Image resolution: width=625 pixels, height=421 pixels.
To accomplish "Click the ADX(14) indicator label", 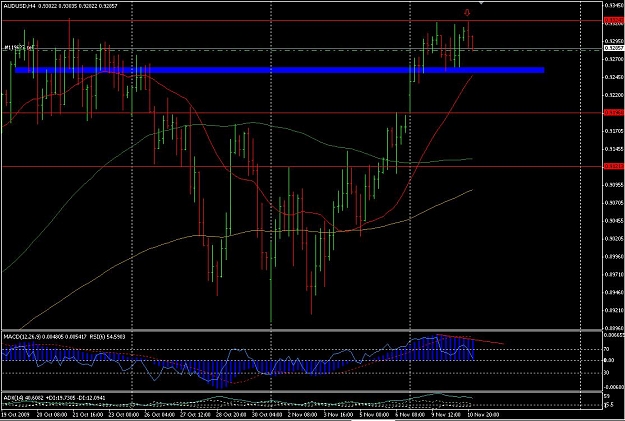I will [x=12, y=397].
